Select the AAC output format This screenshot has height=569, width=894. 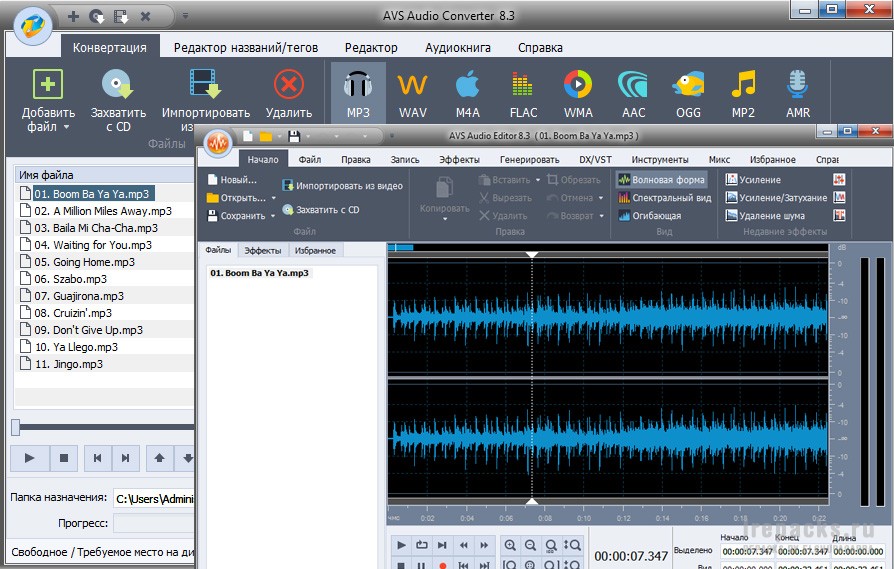[633, 92]
